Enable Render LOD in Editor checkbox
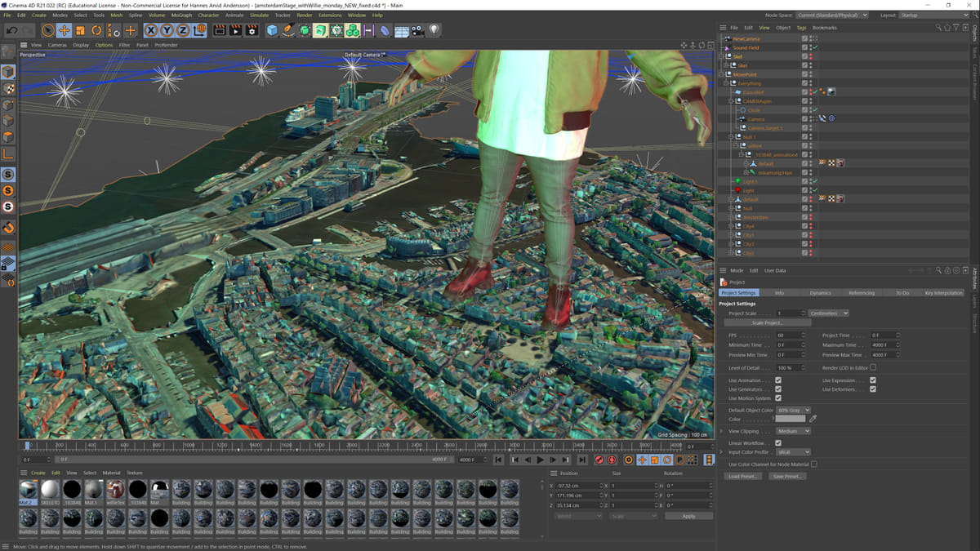This screenshot has width=980, height=551. pyautogui.click(x=873, y=367)
